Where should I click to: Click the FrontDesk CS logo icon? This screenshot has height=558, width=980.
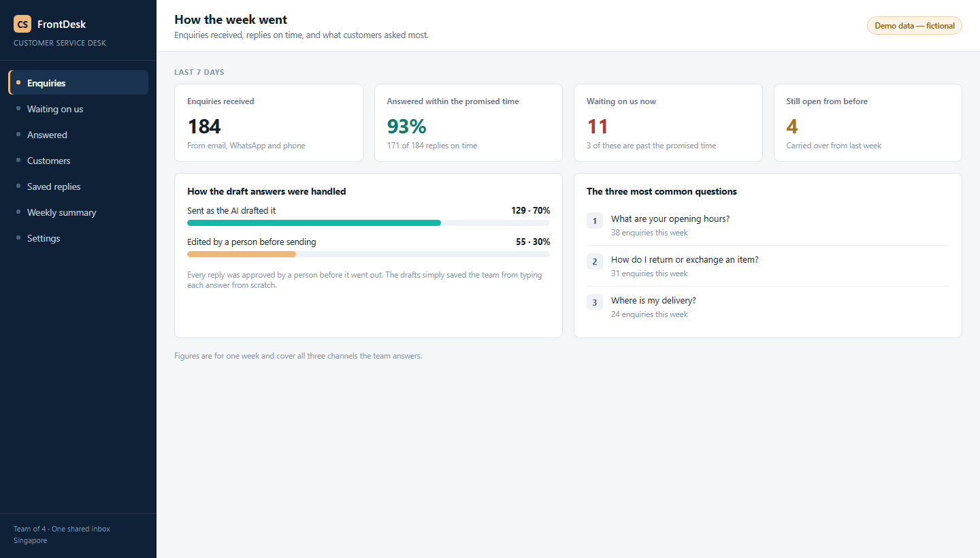click(22, 24)
